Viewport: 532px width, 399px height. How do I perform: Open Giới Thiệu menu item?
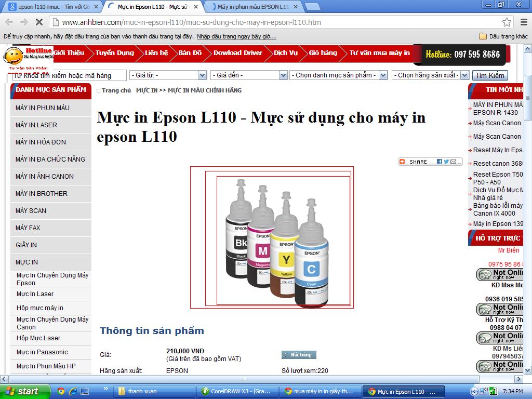point(69,53)
